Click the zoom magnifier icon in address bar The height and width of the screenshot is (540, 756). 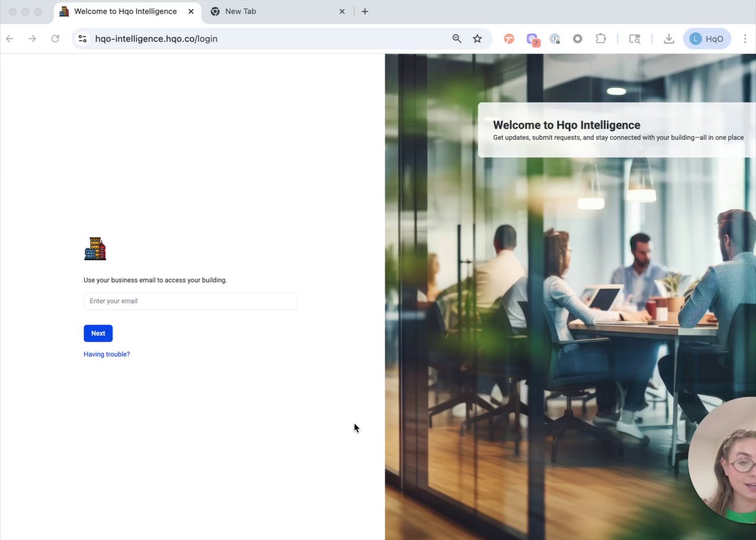(457, 38)
